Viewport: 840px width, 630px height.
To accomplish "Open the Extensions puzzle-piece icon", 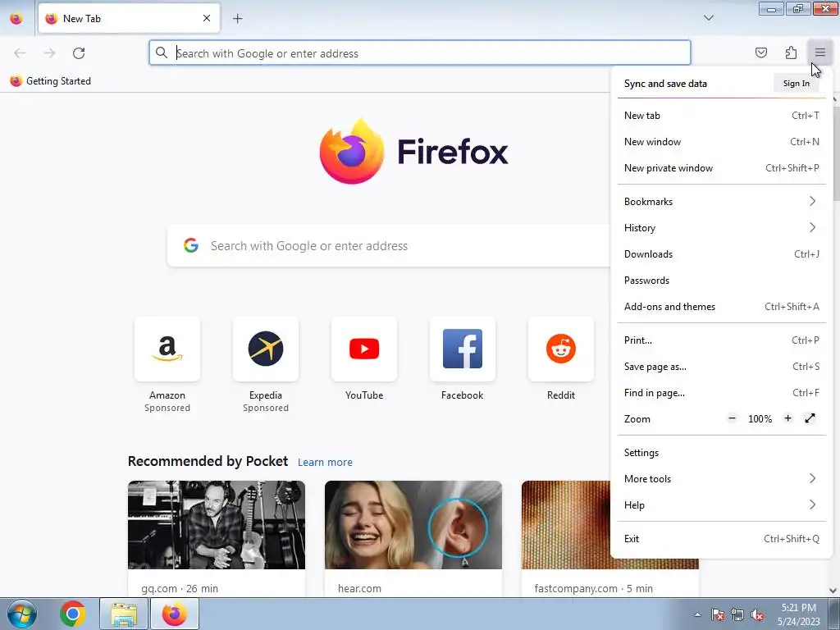I will tap(791, 52).
